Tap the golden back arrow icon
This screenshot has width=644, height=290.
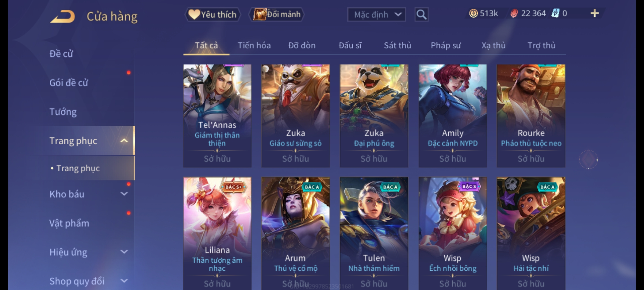coord(63,17)
